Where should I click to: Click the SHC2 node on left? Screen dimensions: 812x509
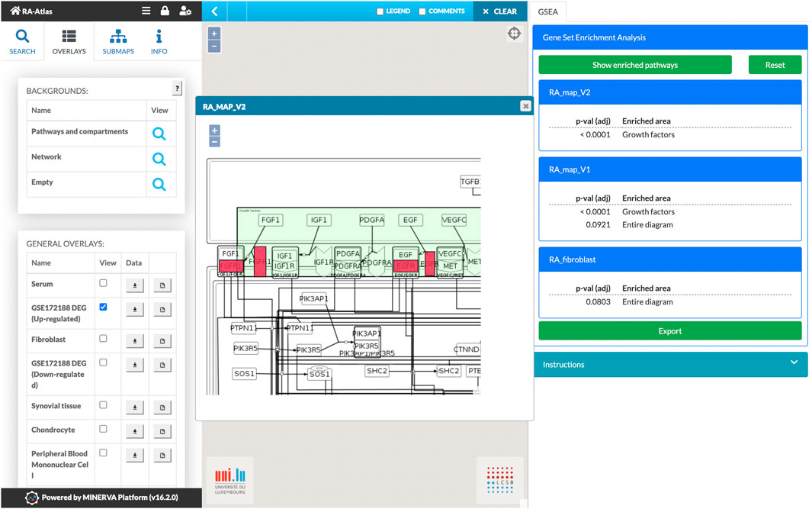pos(377,371)
